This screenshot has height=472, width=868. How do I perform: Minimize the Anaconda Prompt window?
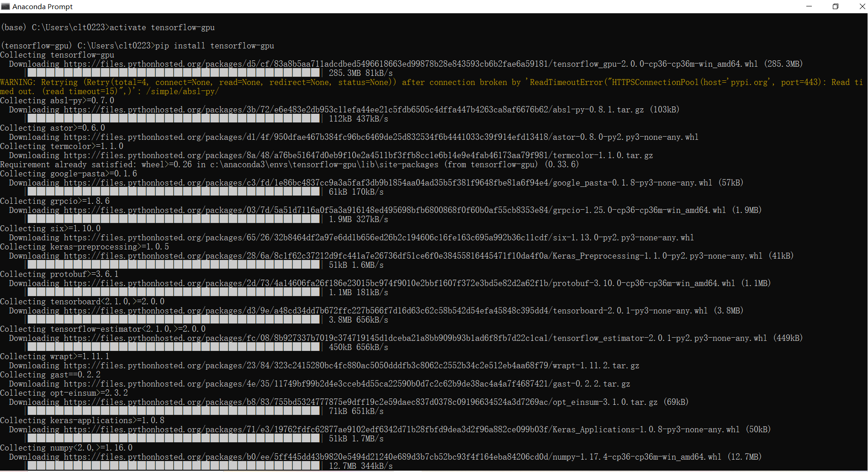[x=809, y=6]
